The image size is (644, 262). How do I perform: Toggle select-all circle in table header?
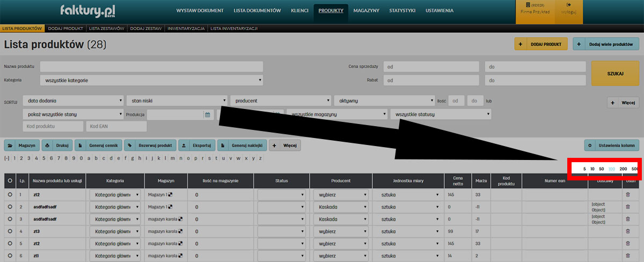[x=10, y=181]
